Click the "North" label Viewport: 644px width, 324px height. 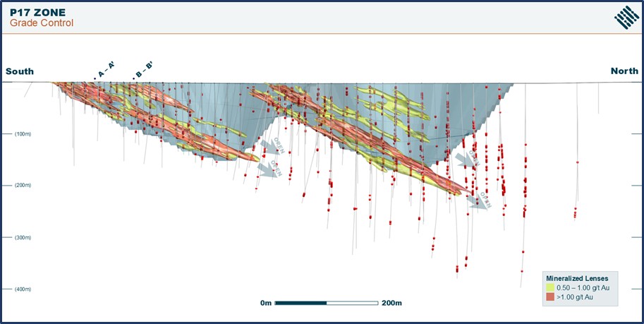pos(625,71)
